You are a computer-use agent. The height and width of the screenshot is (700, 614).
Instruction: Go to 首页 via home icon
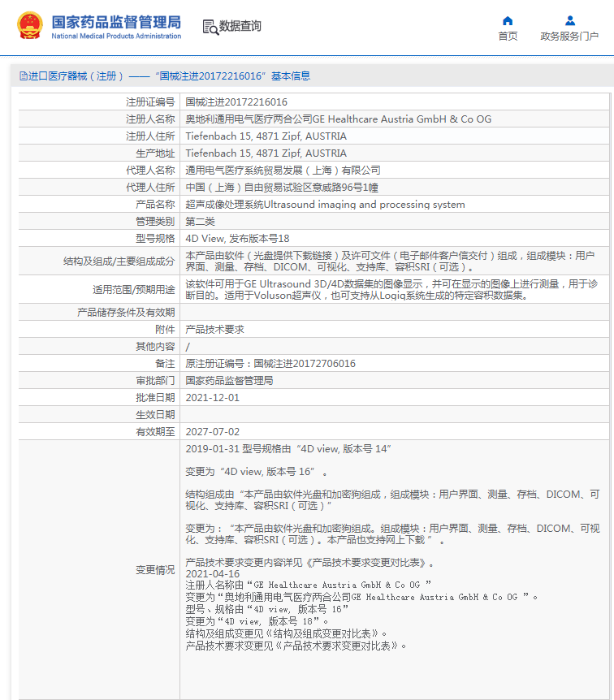click(x=508, y=20)
